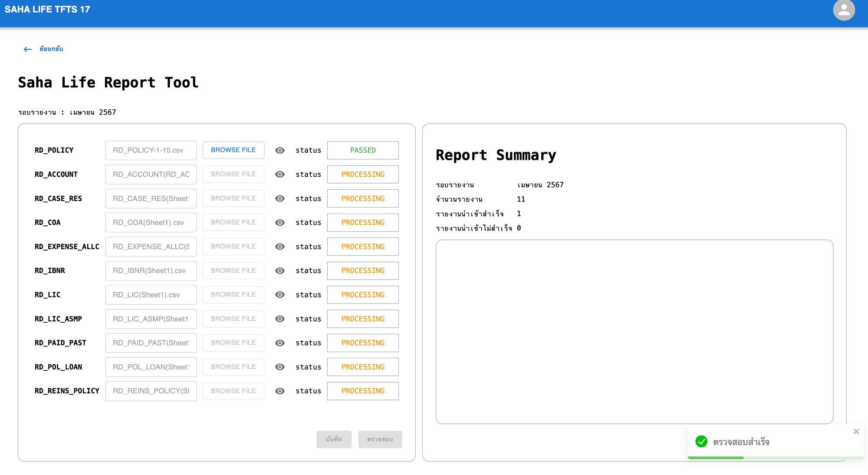Viewport: 868px width, 475px height.
Task: Click the empty Report Summary text area
Action: coord(634,331)
